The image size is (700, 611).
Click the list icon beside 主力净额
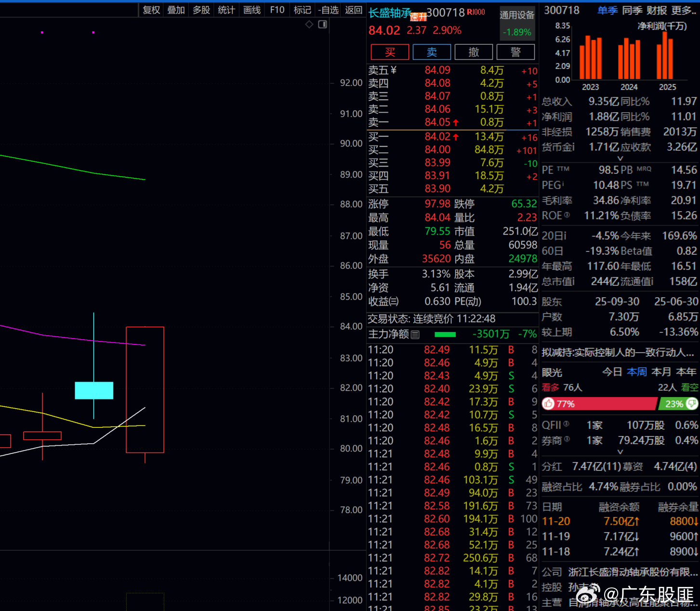(415, 334)
